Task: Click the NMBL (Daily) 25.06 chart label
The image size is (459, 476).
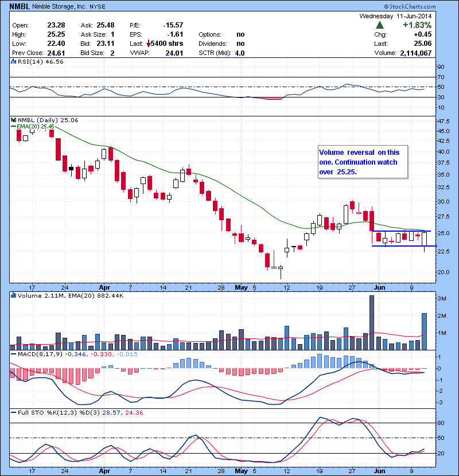Action: [48, 120]
